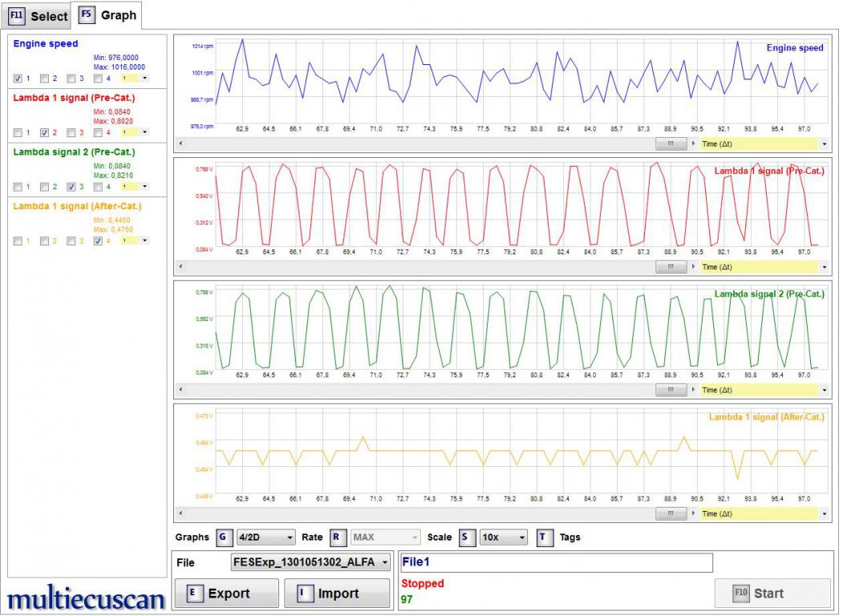Expand the File dropdown FESExp_1301051302_ALFA
The width and height of the screenshot is (843, 616).
[x=311, y=563]
